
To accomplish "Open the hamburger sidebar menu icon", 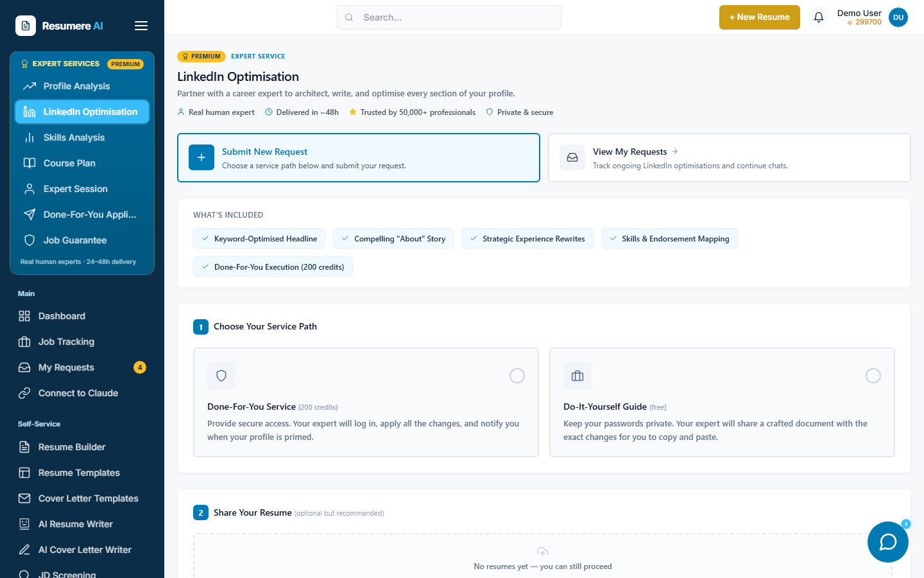I will pos(141,26).
